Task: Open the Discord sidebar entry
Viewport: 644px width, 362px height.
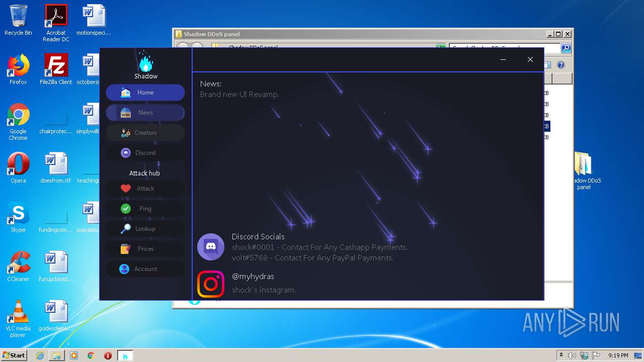Action: point(145,153)
